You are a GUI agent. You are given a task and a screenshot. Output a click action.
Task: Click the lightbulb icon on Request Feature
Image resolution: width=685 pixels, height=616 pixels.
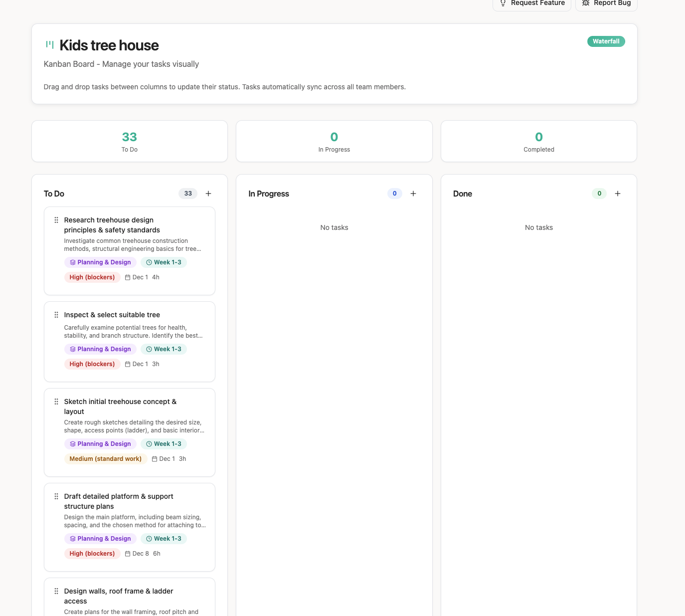503,3
